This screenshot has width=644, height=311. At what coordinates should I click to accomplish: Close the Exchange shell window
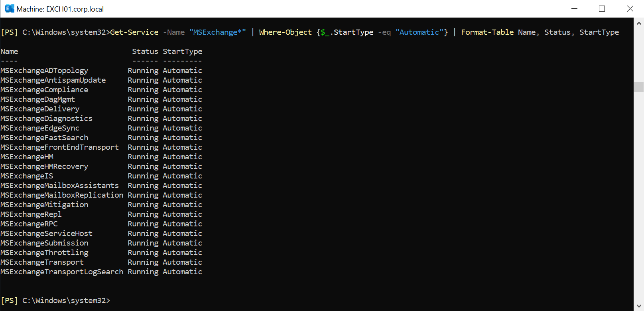[630, 8]
